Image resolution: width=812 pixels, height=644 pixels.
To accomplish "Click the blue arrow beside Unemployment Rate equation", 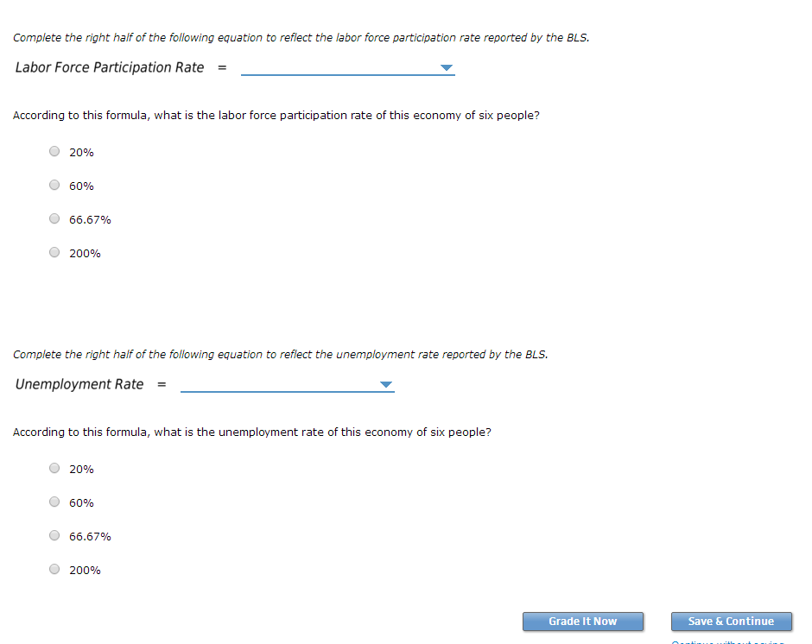I will pyautogui.click(x=386, y=384).
